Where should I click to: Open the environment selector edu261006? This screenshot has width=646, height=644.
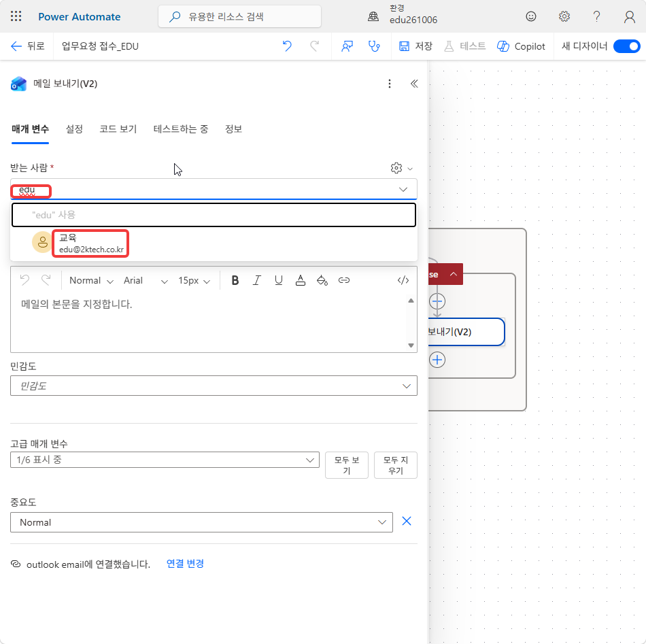(403, 14)
